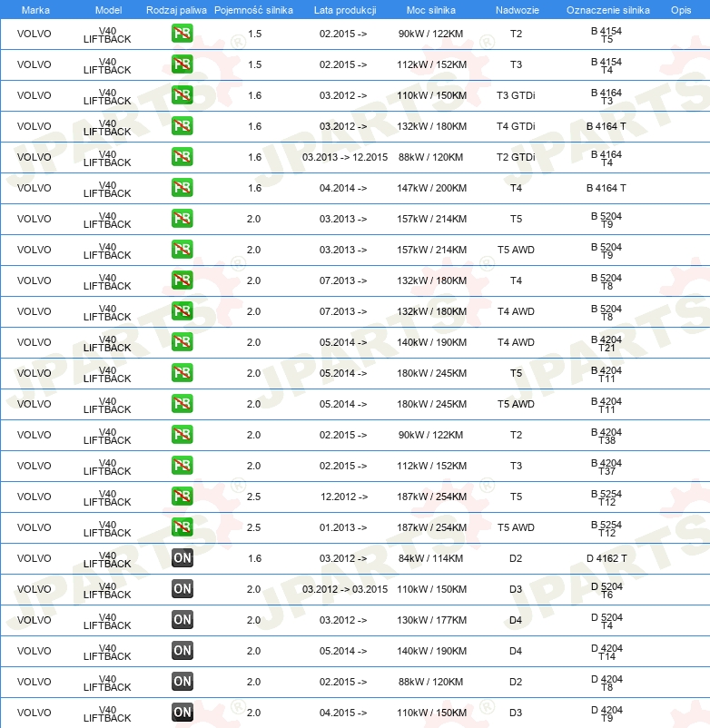Image resolution: width=710 pixels, height=728 pixels.
Task: Select the petrol icon for engine B 4204 T21
Action: (x=182, y=342)
